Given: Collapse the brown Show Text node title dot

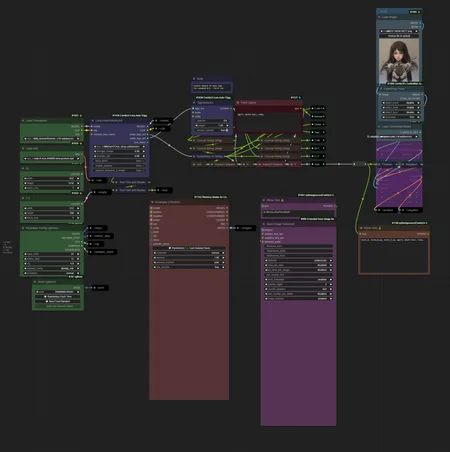Looking at the screenshot, I should point(361,228).
